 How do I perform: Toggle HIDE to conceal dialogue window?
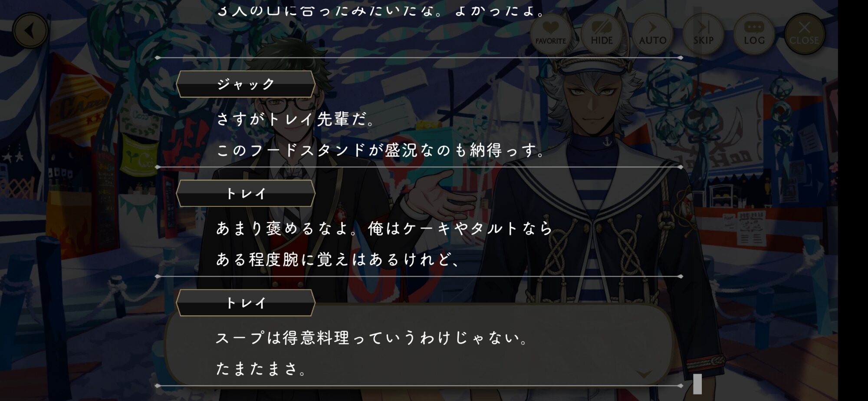tap(602, 33)
